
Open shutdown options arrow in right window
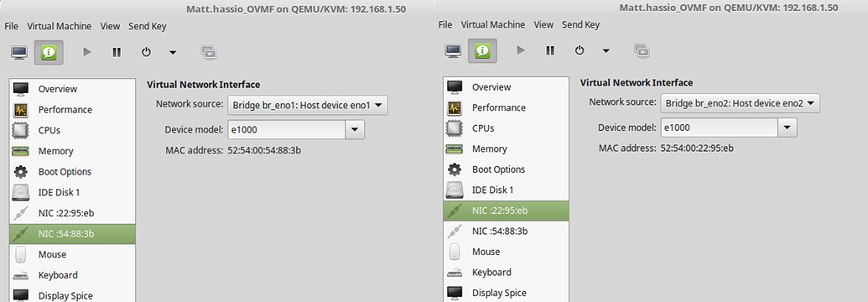(606, 51)
